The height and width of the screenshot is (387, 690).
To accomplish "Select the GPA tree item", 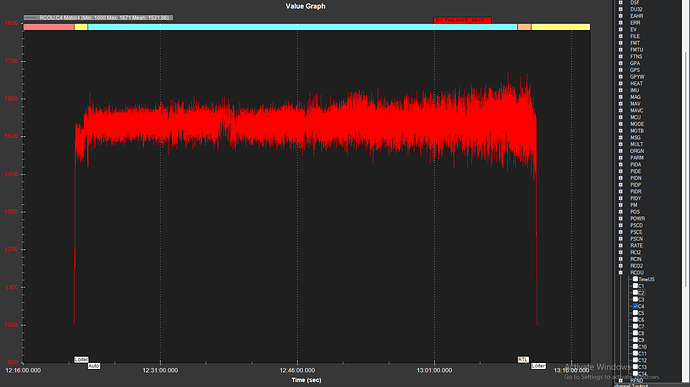I will 635,63.
